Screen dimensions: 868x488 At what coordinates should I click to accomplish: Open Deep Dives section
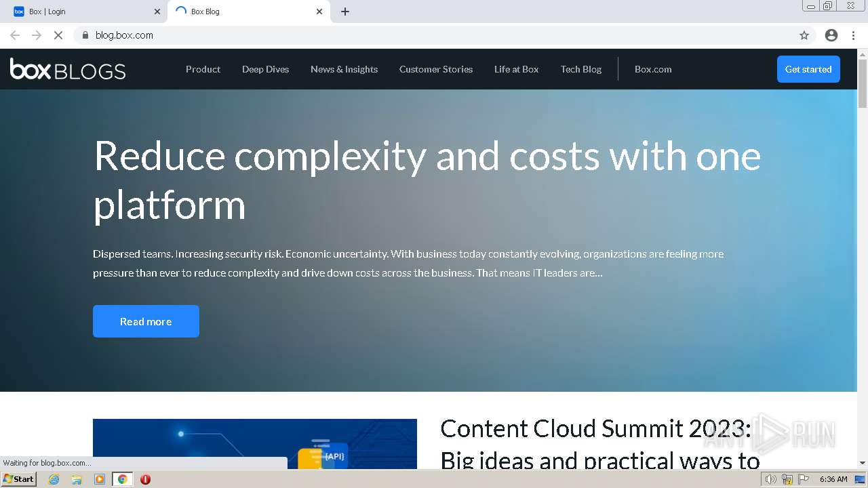(x=265, y=69)
